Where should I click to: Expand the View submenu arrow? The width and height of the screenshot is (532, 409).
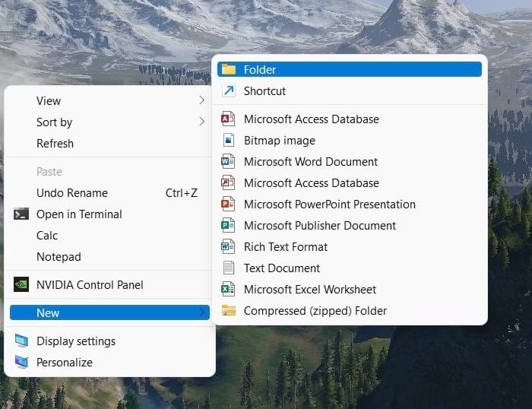pos(201,101)
